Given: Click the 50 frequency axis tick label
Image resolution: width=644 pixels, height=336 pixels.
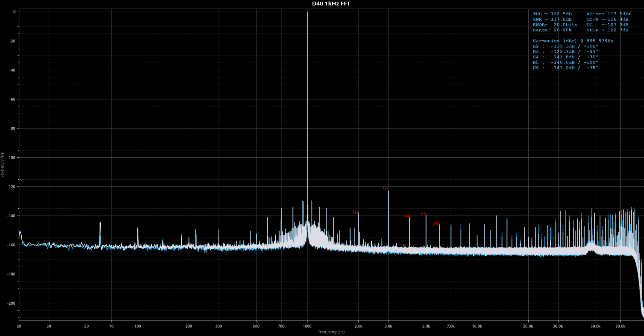Looking at the screenshot, I should pos(86,326).
